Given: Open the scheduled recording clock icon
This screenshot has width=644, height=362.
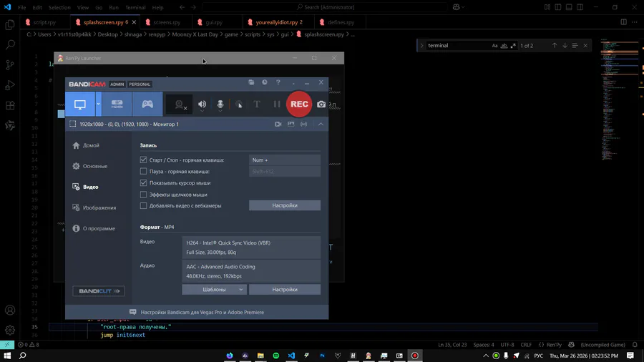Looking at the screenshot, I should (x=265, y=82).
